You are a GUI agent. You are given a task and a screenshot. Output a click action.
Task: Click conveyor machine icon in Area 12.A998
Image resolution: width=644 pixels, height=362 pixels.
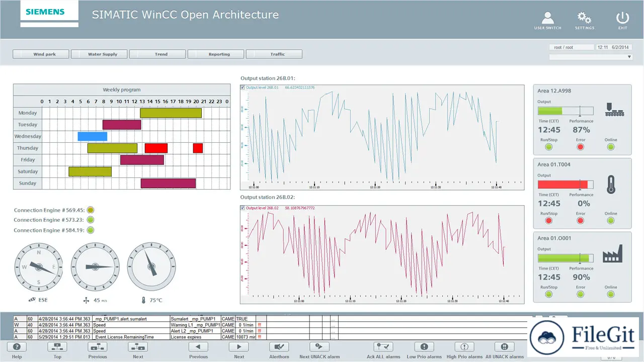pyautogui.click(x=614, y=110)
